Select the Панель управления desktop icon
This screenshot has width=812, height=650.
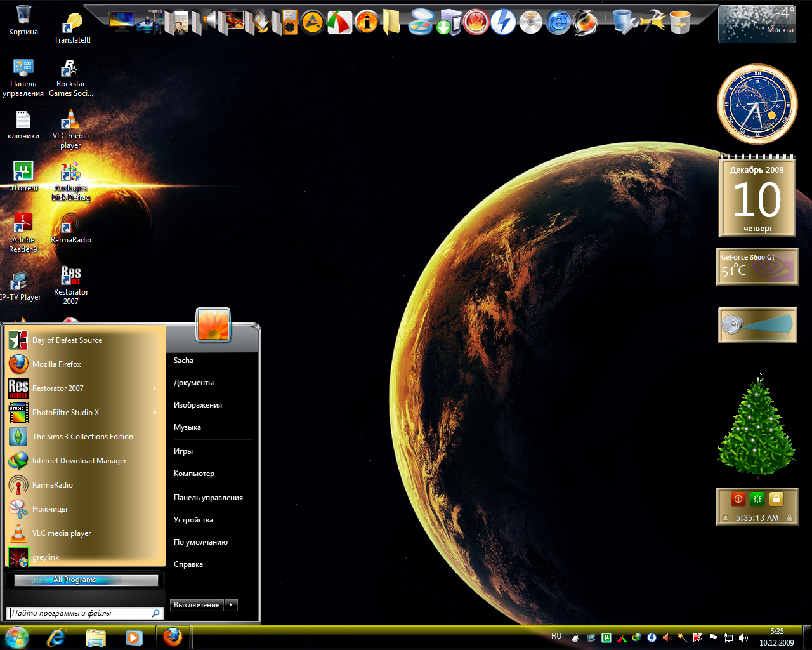pos(23,77)
